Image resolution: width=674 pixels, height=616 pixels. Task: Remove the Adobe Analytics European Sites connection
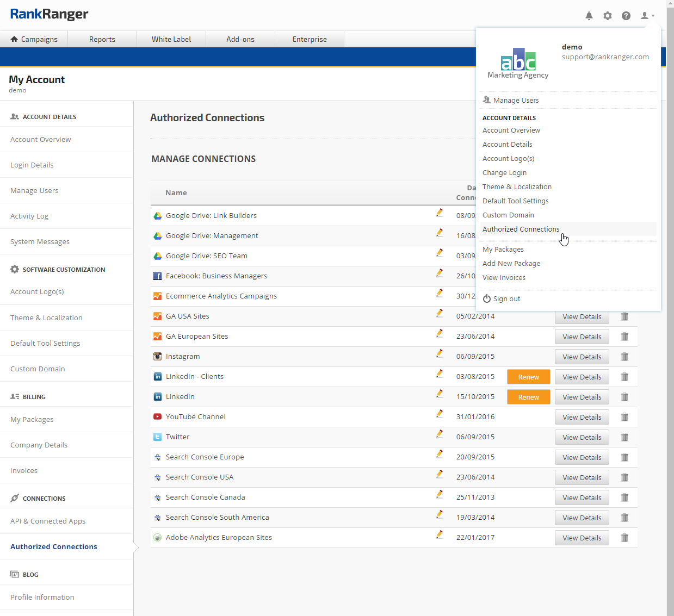coord(624,538)
